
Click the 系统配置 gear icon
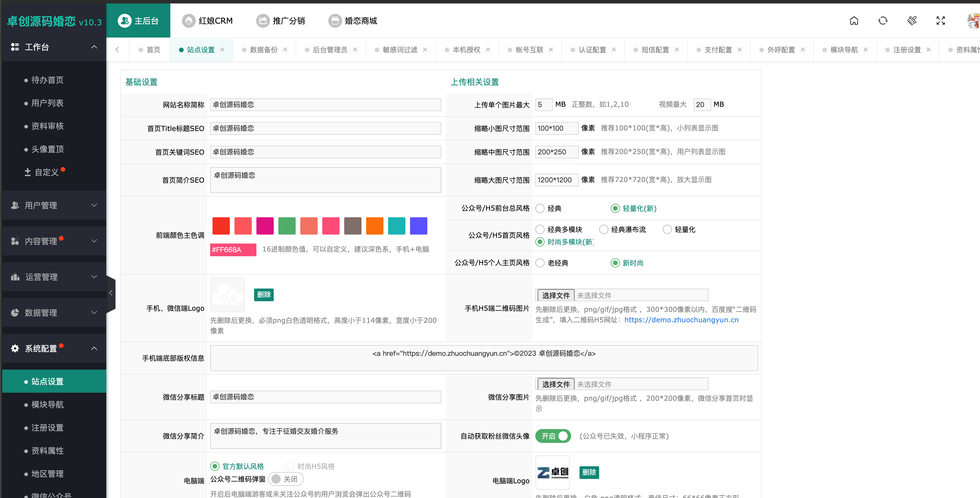click(15, 348)
